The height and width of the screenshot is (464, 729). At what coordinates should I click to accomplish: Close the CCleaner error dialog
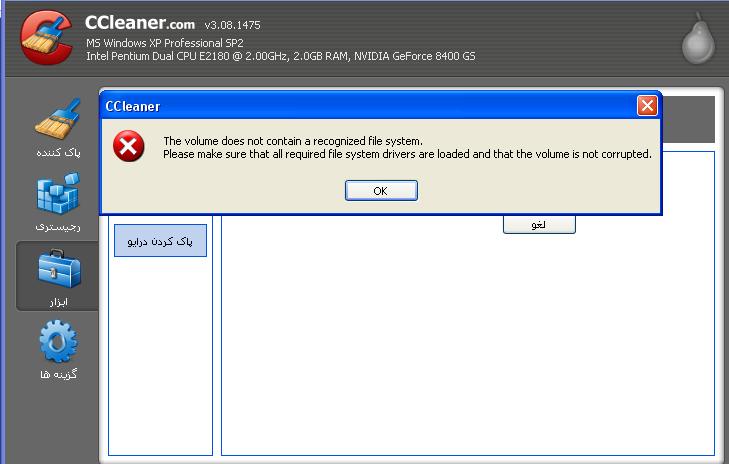pos(647,106)
